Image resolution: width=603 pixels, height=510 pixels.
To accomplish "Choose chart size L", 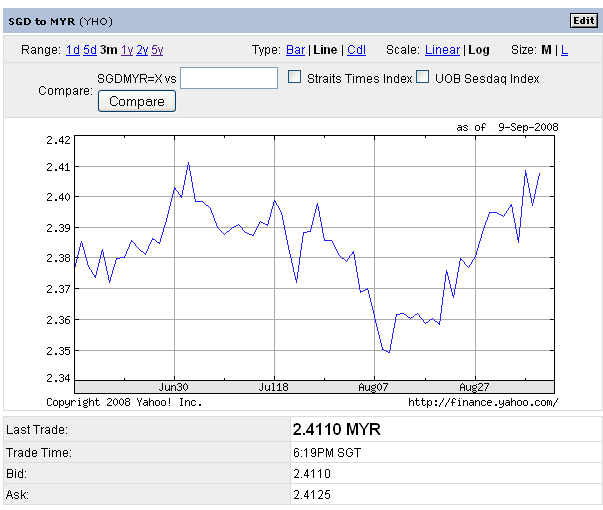I will (564, 50).
